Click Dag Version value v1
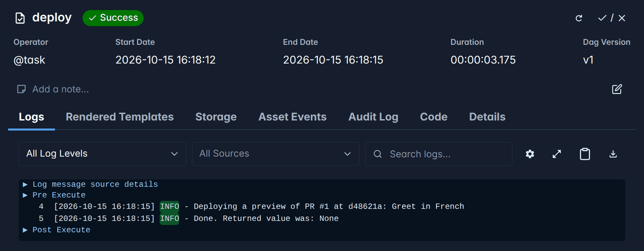This screenshot has height=251, width=644. tap(588, 60)
